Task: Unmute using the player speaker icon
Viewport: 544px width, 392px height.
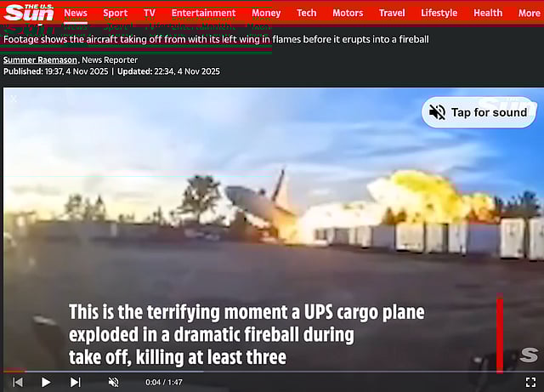Action: pos(113,383)
